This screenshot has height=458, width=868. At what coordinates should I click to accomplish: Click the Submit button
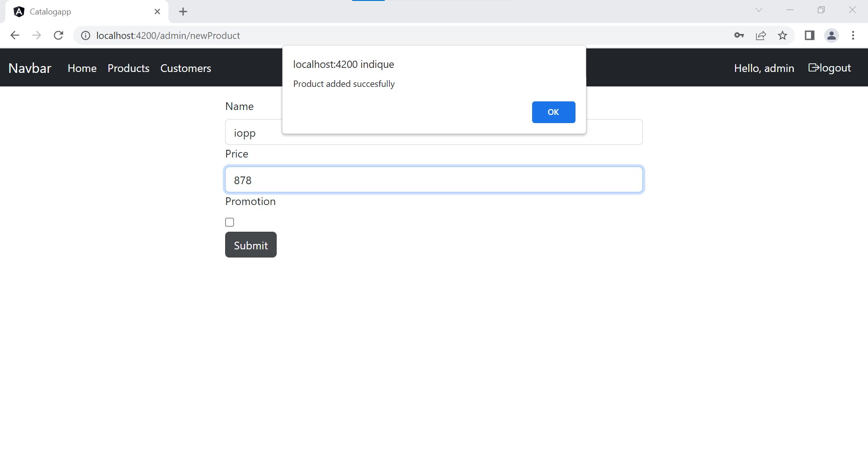[251, 245]
